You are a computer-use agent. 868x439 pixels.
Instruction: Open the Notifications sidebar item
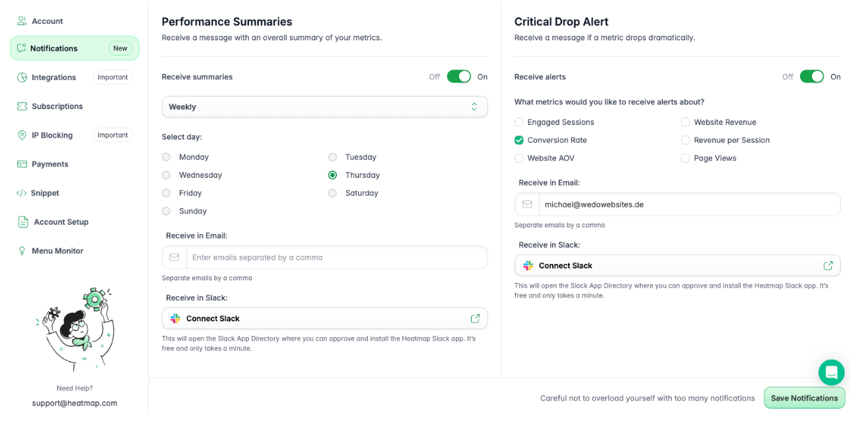[x=54, y=48]
